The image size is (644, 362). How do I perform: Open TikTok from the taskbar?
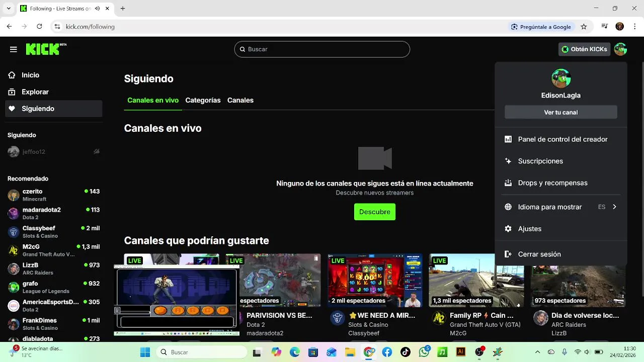[x=406, y=352]
